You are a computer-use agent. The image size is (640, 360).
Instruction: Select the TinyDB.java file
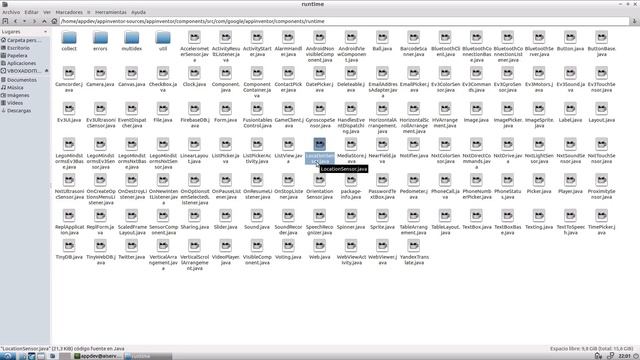pyautogui.click(x=69, y=250)
